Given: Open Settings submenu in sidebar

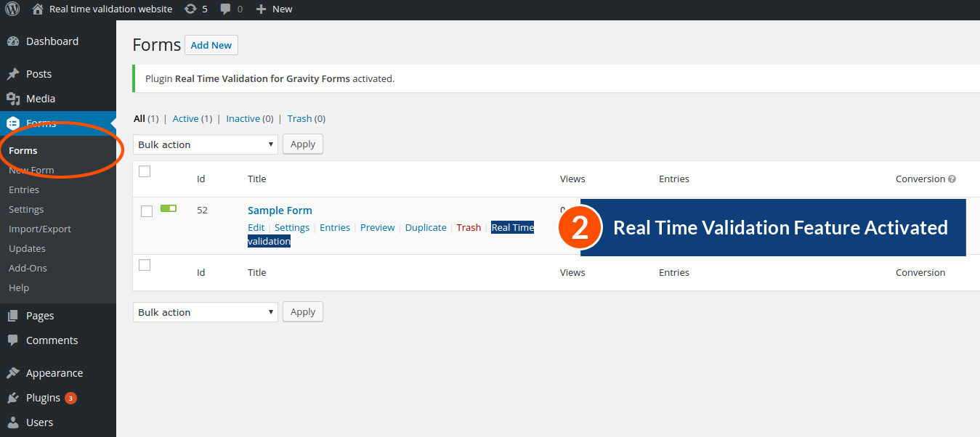Looking at the screenshot, I should pyautogui.click(x=26, y=209).
